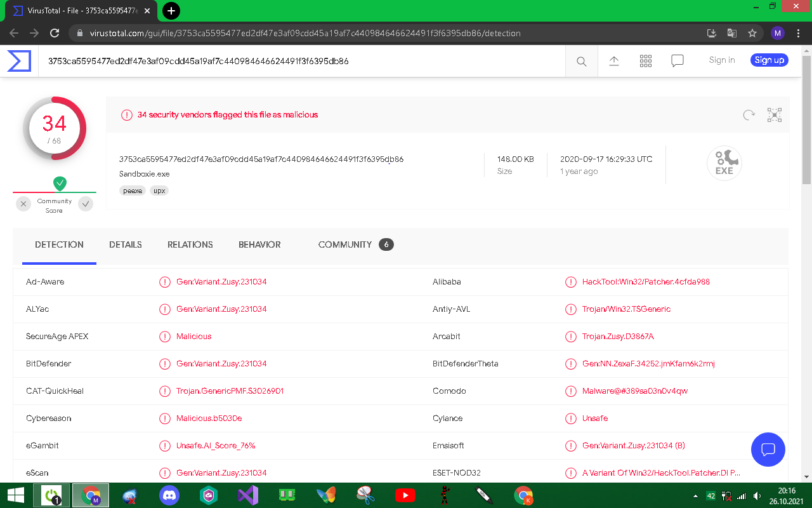Screen dimensions: 812x508
Task: Click Trojan.GenericPMF.S3026901 result text
Action: pos(230,391)
